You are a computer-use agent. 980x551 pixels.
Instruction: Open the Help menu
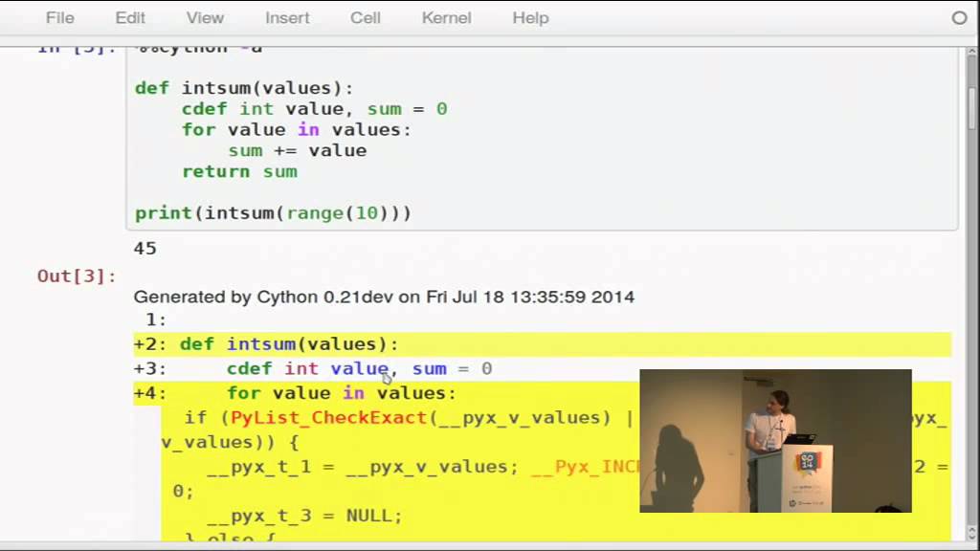(x=530, y=18)
